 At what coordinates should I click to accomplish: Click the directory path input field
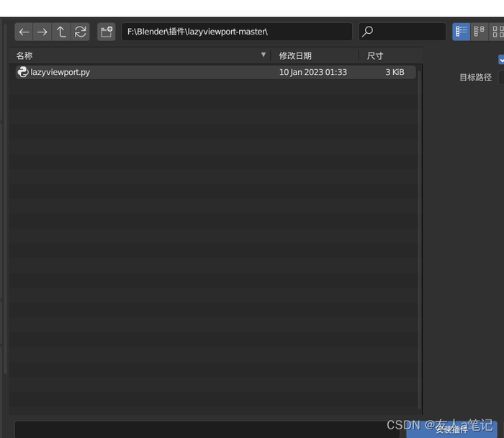[x=236, y=32]
